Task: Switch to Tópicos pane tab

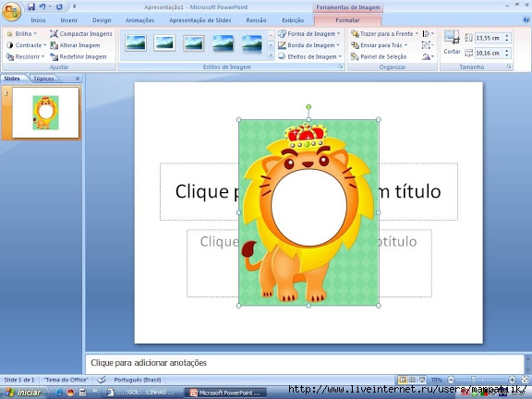Action: [43, 79]
